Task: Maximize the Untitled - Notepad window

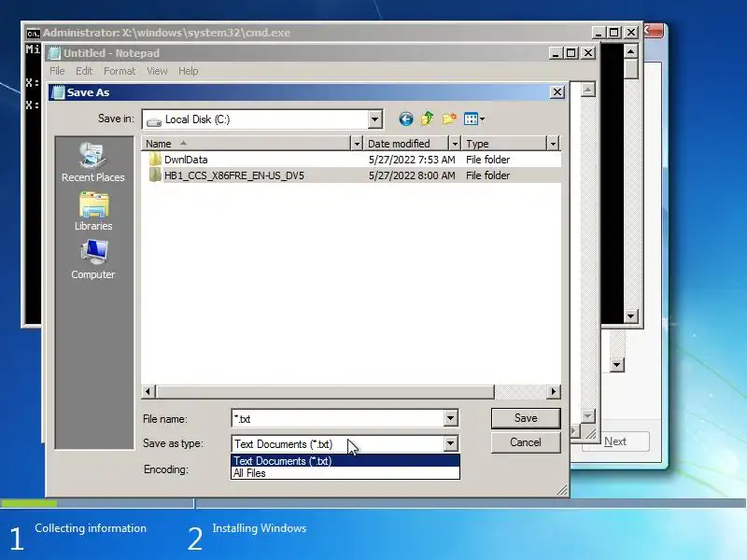Action: tap(571, 53)
